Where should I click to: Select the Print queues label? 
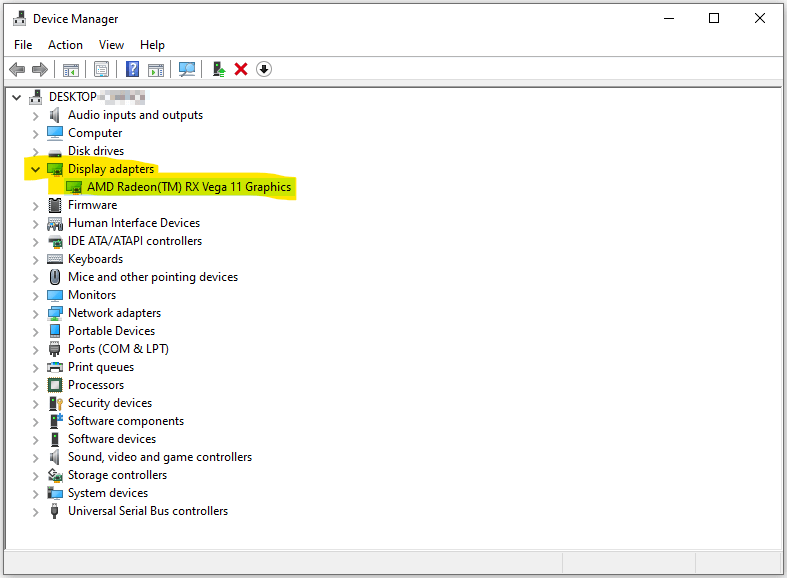(x=101, y=367)
